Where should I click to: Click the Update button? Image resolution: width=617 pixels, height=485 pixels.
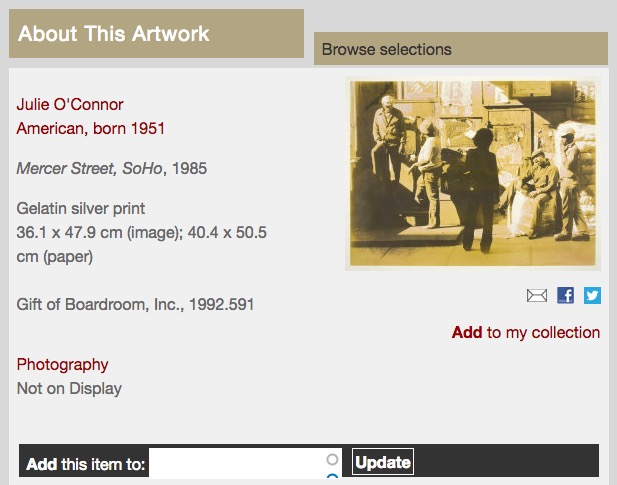(382, 462)
